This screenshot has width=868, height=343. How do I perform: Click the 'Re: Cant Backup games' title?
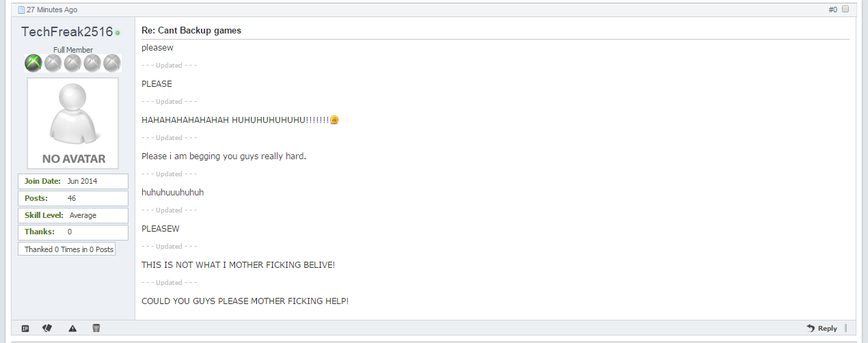[191, 31]
